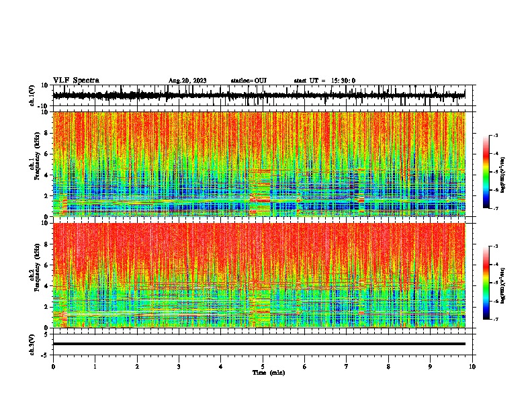Image resolution: width=532 pixels, height=411 pixels.
Task: Select the date text "Aug.20, 2023"
Action: pos(187,81)
